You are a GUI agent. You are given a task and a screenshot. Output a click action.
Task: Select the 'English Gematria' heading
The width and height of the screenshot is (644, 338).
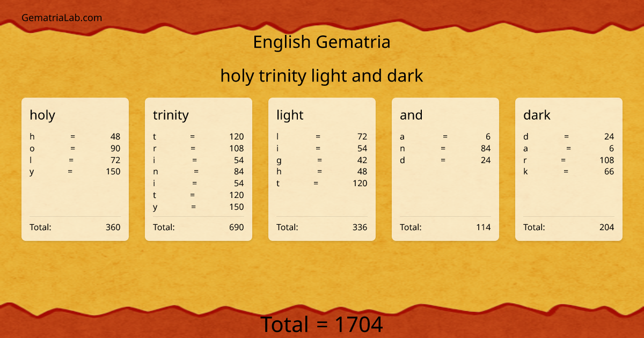pyautogui.click(x=321, y=42)
